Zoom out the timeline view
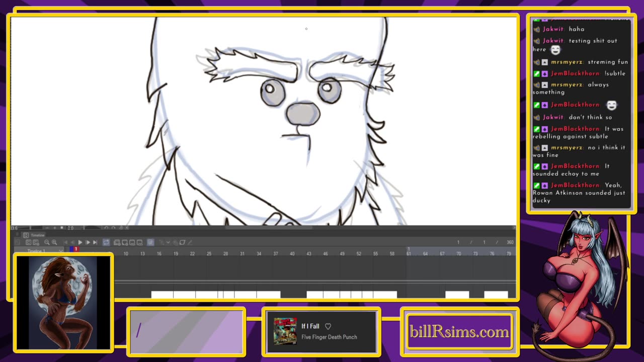 click(47, 242)
